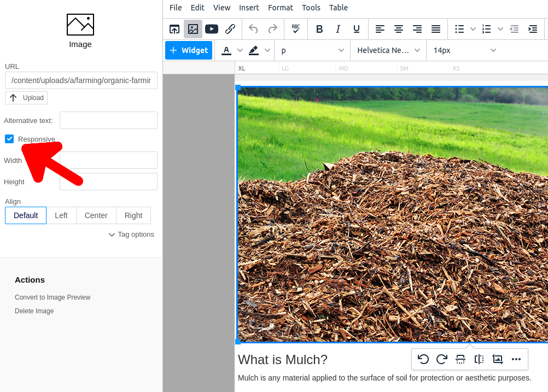The width and height of the screenshot is (548, 392).
Task: Open the paragraph format dropdown
Action: 312,50
